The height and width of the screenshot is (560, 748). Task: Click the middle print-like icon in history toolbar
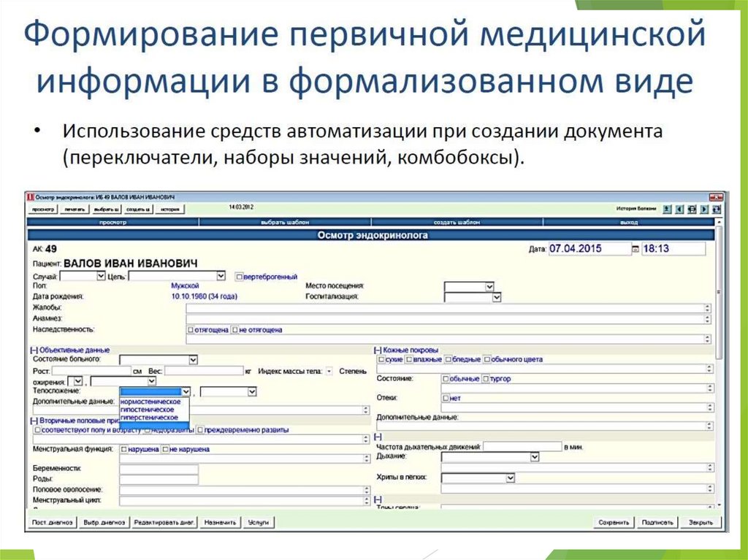[692, 210]
